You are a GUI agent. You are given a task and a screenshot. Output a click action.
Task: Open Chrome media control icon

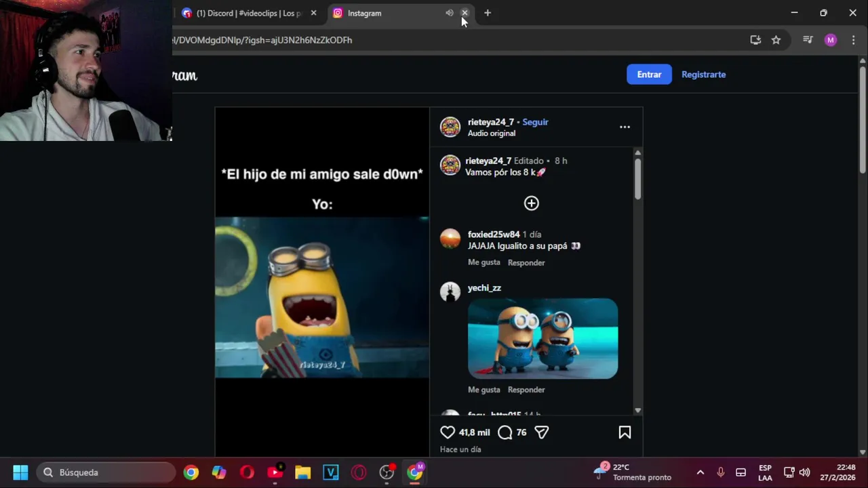click(807, 40)
